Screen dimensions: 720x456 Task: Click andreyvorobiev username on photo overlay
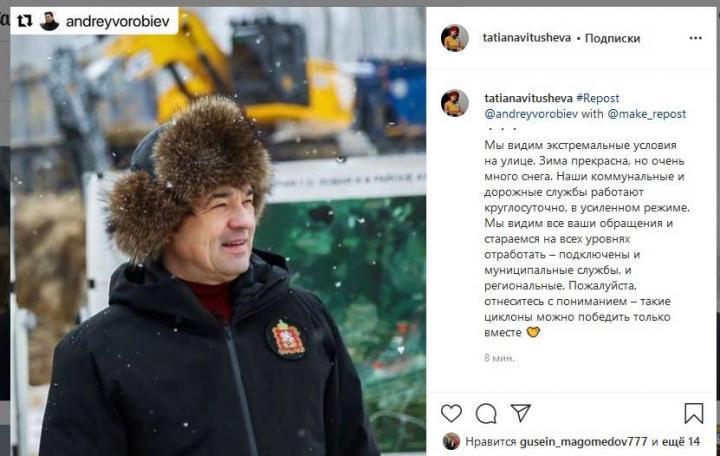[x=118, y=21]
